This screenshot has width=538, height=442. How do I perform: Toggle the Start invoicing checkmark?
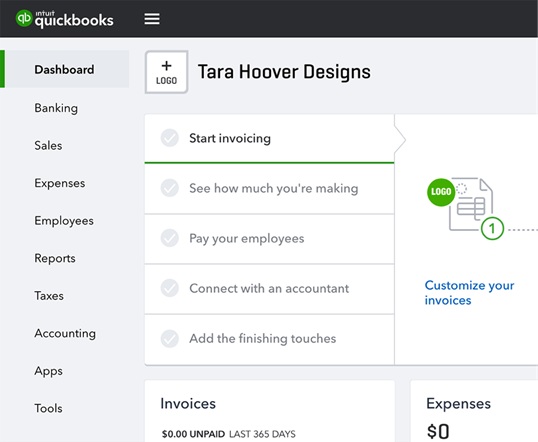click(169, 138)
